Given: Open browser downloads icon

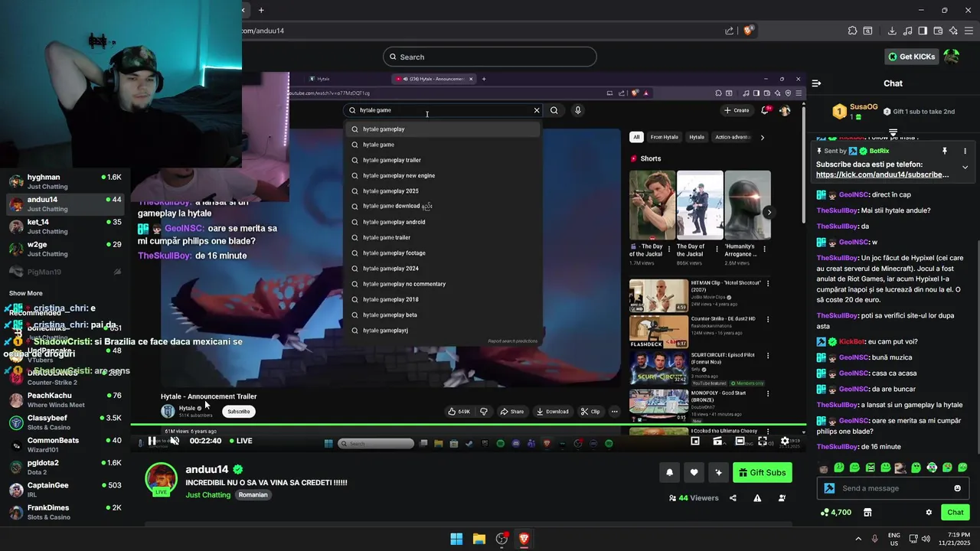Looking at the screenshot, I should [x=892, y=31].
